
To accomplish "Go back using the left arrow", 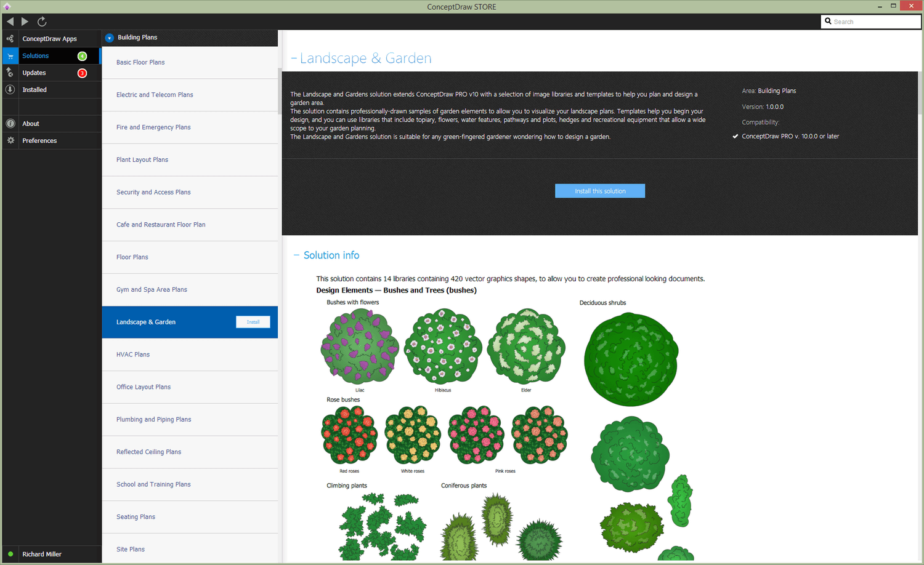I will pyautogui.click(x=10, y=22).
